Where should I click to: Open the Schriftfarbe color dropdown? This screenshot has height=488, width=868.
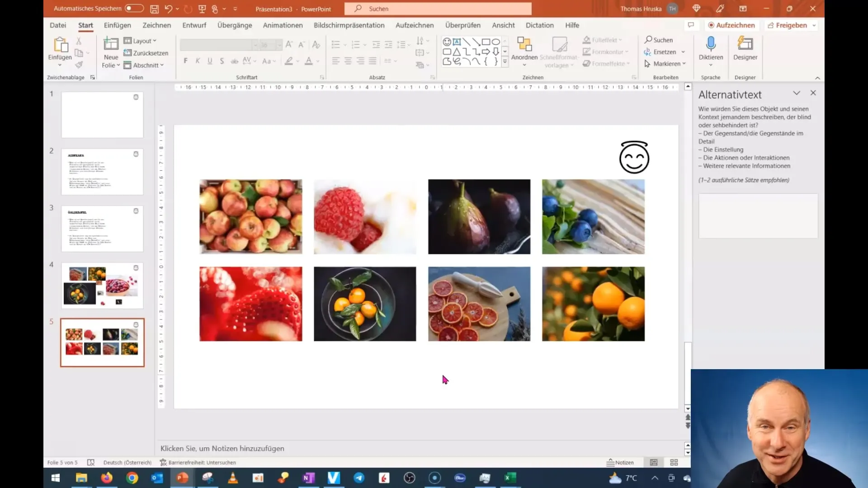318,61
